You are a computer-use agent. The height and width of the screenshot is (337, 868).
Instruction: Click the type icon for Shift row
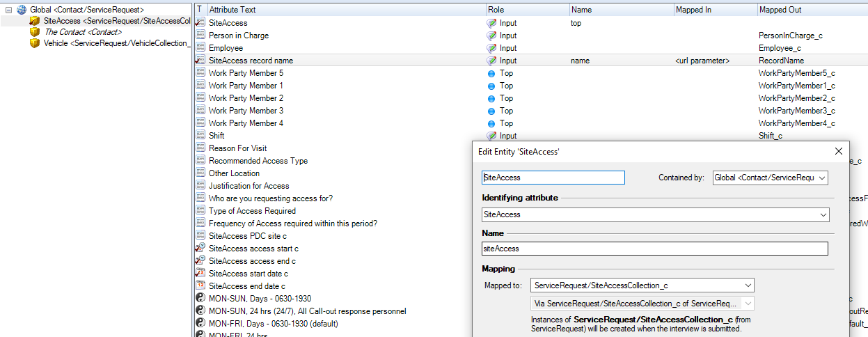(x=200, y=136)
